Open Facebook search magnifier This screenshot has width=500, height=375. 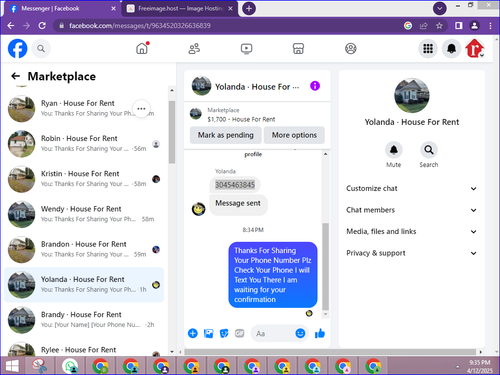41,49
